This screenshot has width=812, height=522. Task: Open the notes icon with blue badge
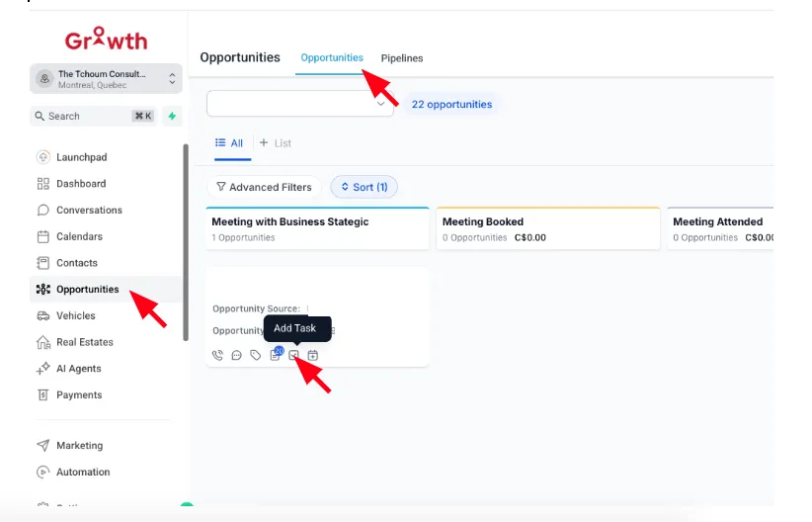pos(276,354)
